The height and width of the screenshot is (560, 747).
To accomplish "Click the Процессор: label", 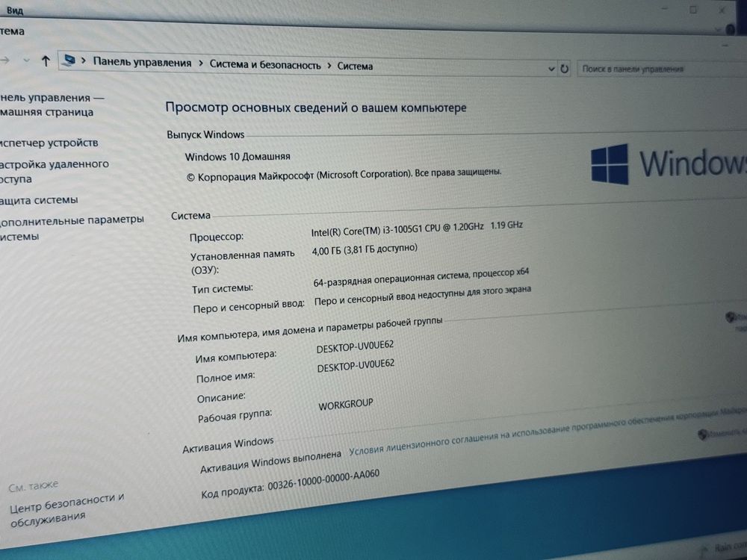I will click(x=217, y=237).
